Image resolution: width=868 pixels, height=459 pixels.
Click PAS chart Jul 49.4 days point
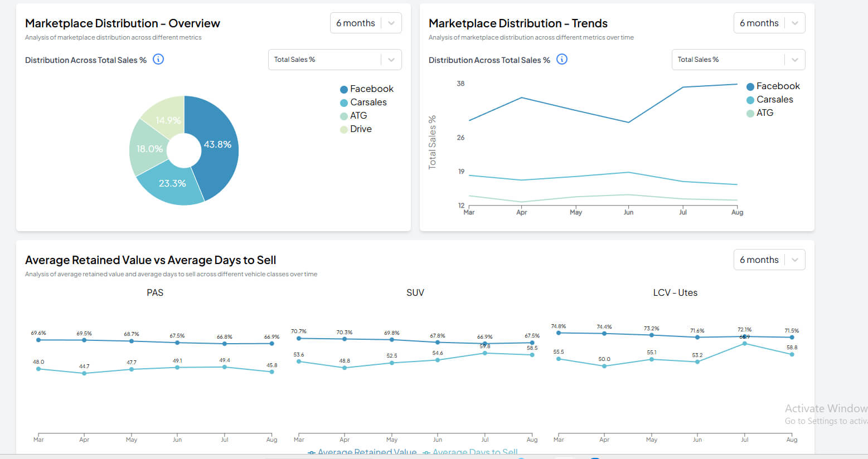[x=225, y=367]
